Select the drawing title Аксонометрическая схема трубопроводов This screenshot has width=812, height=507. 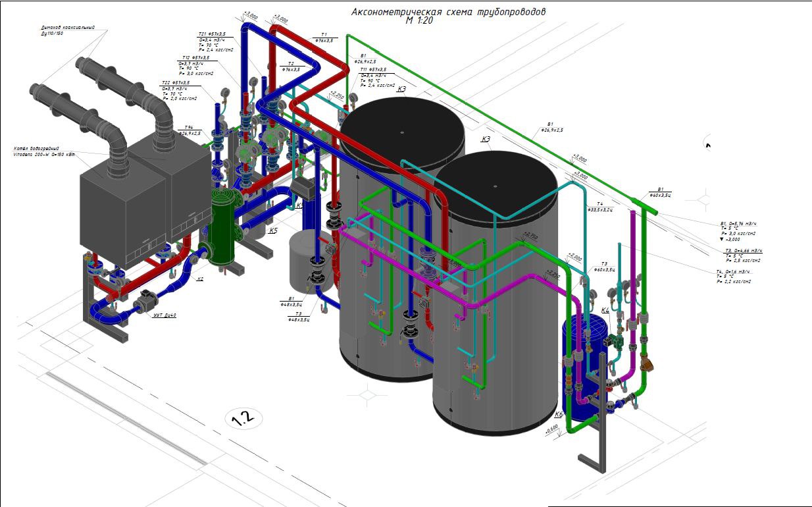(x=448, y=12)
